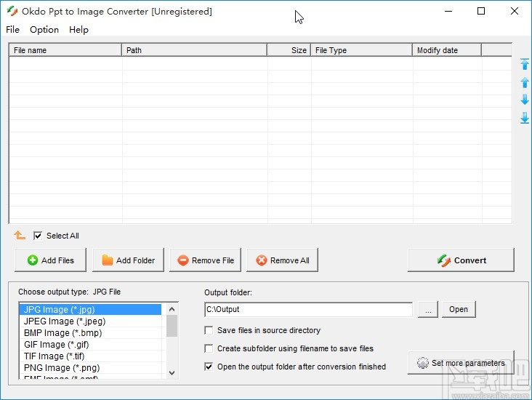Click the Remove File button
Image resolution: width=532 pixels, height=400 pixels.
205,260
